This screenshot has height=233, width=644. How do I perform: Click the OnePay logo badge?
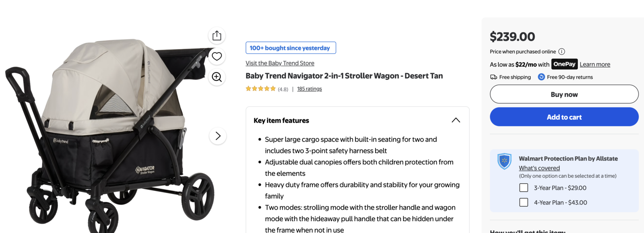tap(564, 64)
